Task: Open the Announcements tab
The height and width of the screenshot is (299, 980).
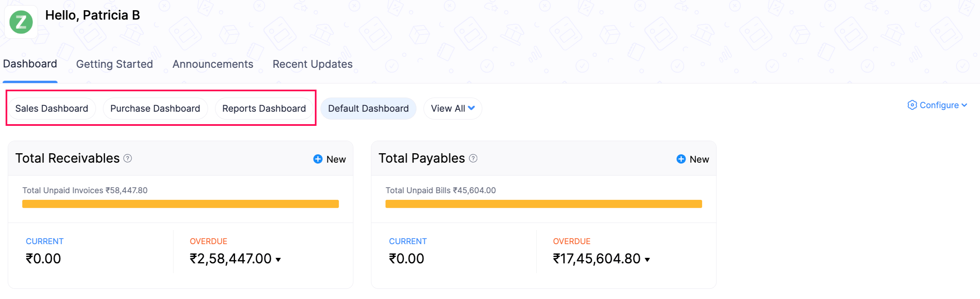Action: coord(213,64)
